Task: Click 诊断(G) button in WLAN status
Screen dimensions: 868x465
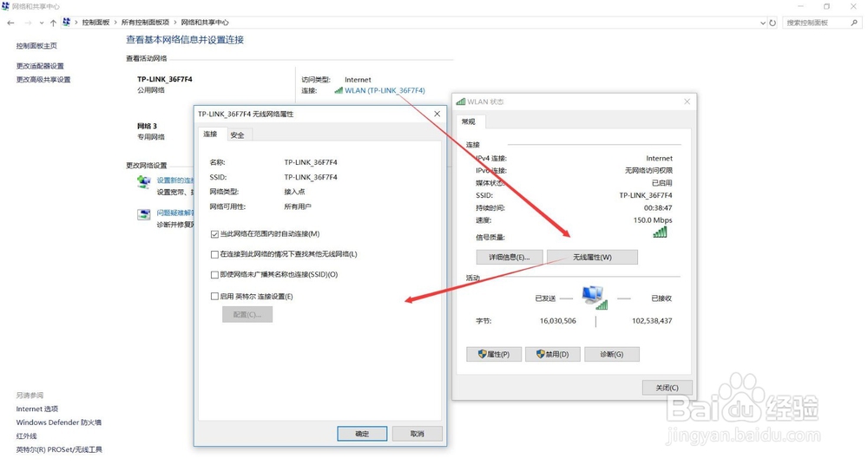Action: pyautogui.click(x=612, y=354)
